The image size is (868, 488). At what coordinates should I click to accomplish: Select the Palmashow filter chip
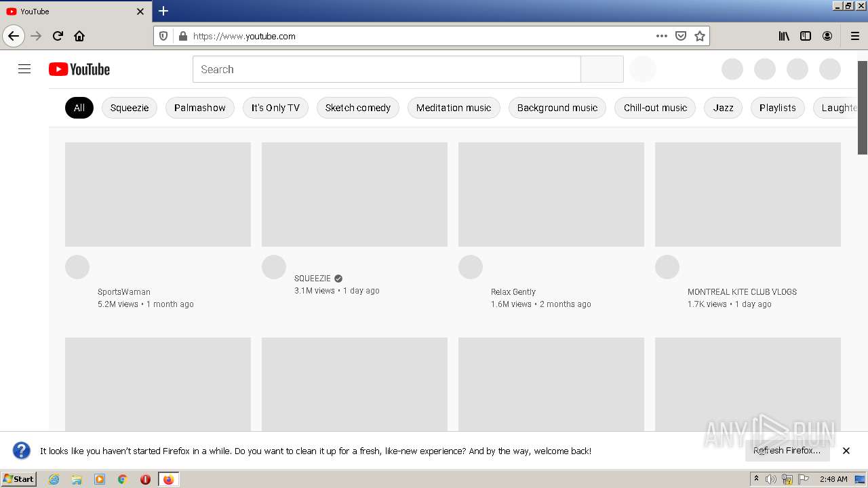[x=200, y=108]
